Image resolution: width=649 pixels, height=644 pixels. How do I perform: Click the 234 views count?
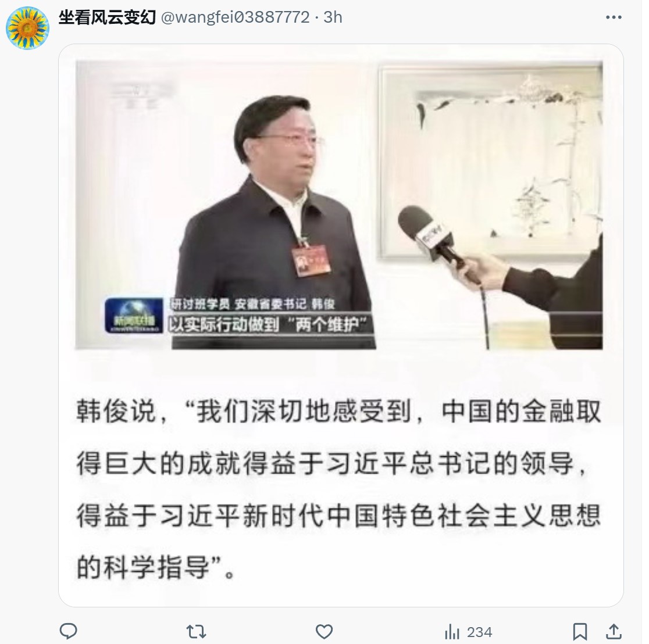coord(480,632)
